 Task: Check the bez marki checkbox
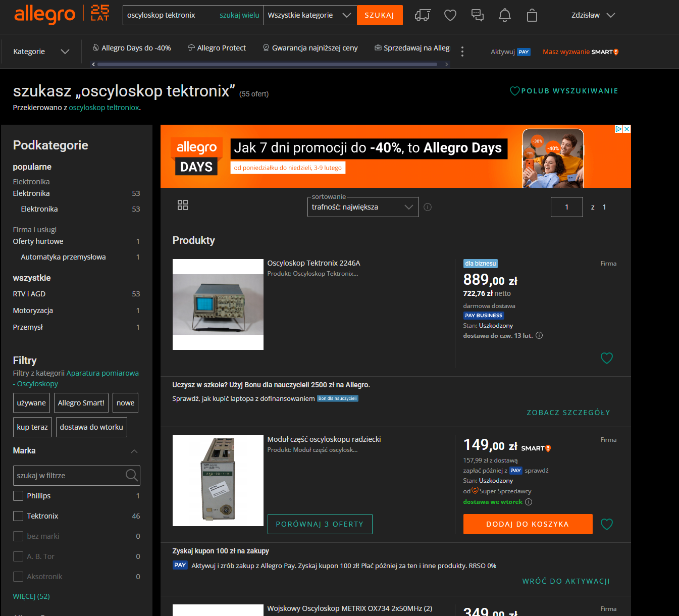pos(18,536)
